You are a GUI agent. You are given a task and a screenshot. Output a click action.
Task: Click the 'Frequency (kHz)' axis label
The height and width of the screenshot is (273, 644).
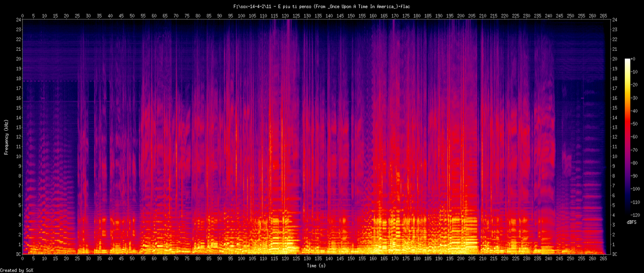7,137
